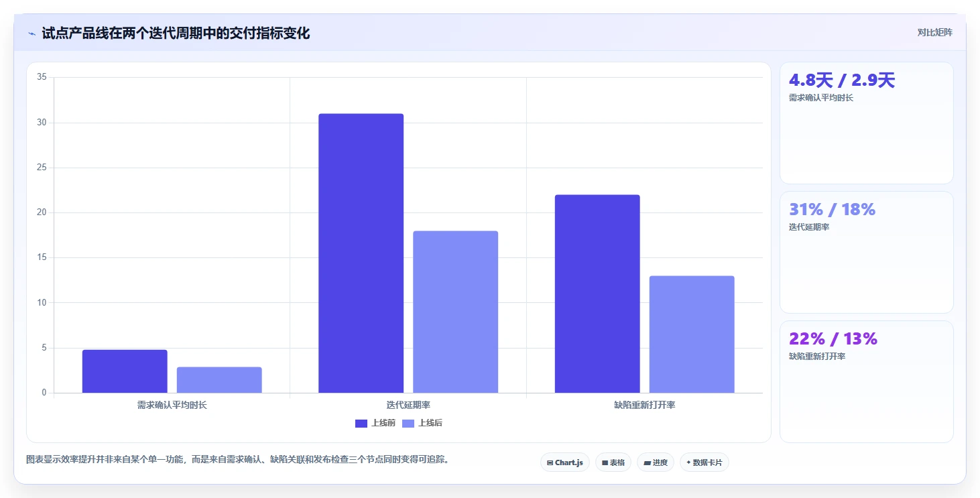980x498 pixels.
Task: Click the 4.8天 / 2.9天 stat card value
Action: point(842,80)
